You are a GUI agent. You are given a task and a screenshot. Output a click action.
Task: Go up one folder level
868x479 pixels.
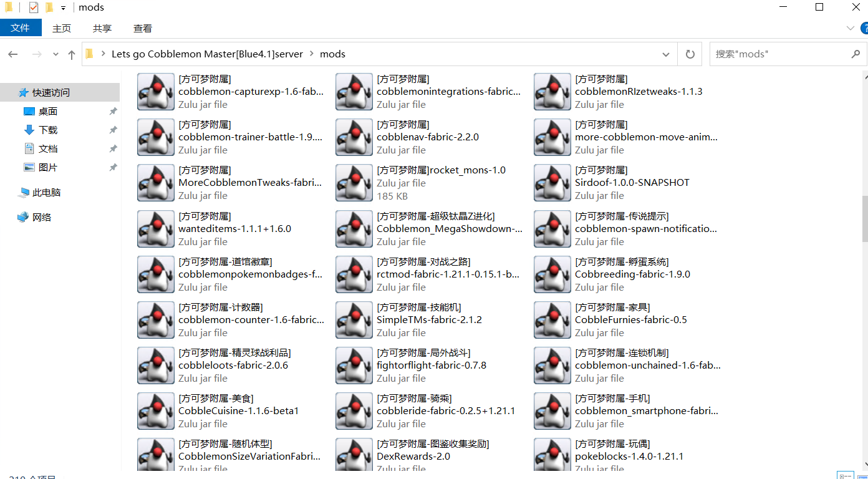[72, 54]
